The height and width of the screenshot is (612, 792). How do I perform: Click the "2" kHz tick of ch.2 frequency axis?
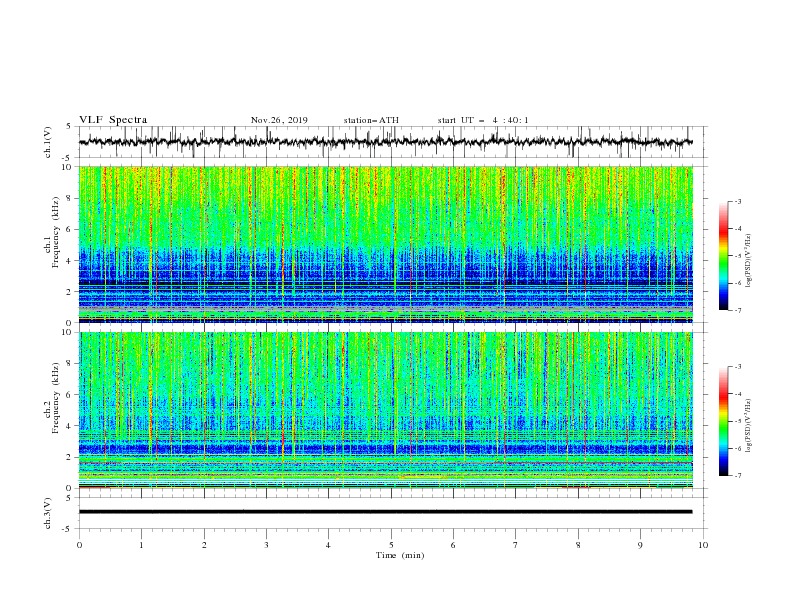[69, 457]
